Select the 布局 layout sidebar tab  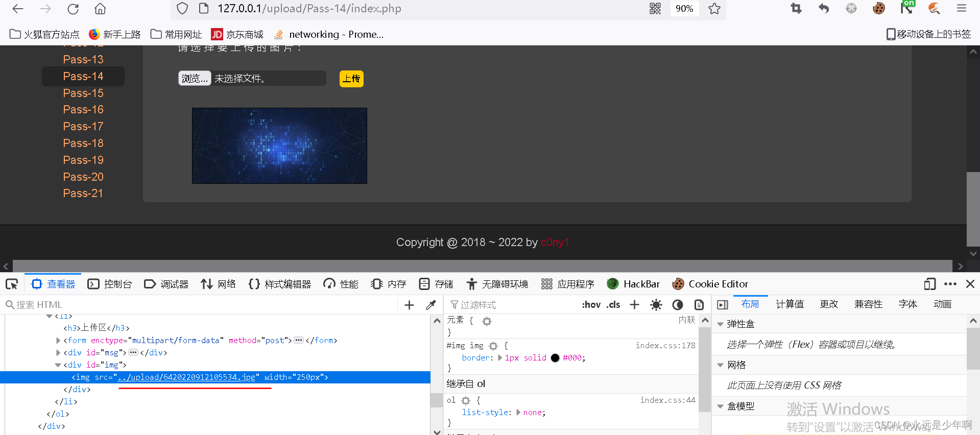tap(750, 304)
